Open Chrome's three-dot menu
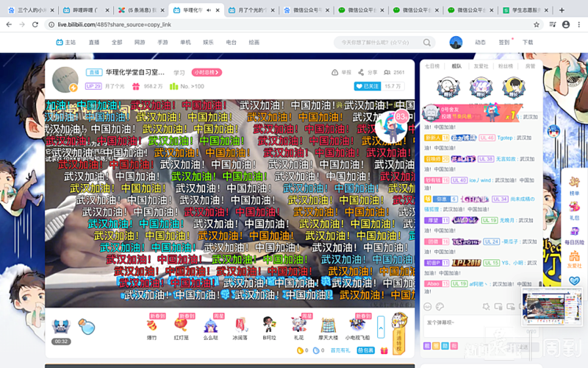Viewport: 588px width, 368px height. coord(578,24)
